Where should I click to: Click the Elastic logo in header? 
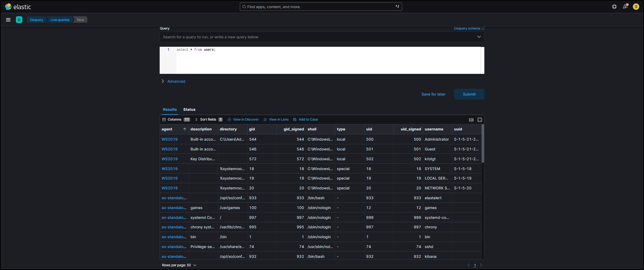click(18, 7)
